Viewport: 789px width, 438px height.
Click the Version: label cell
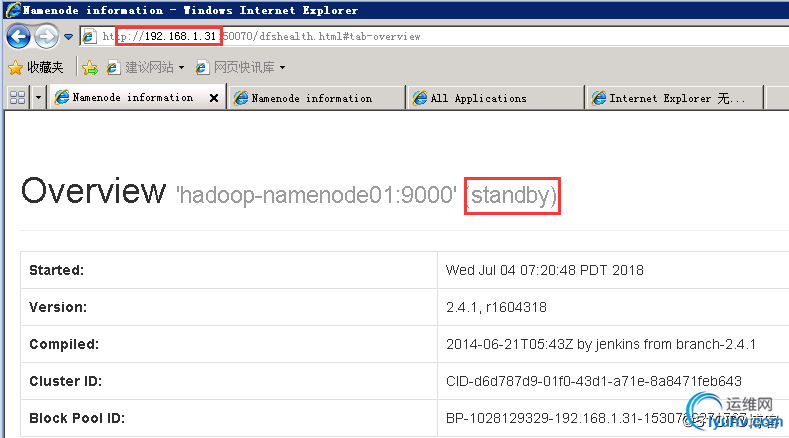coord(229,307)
